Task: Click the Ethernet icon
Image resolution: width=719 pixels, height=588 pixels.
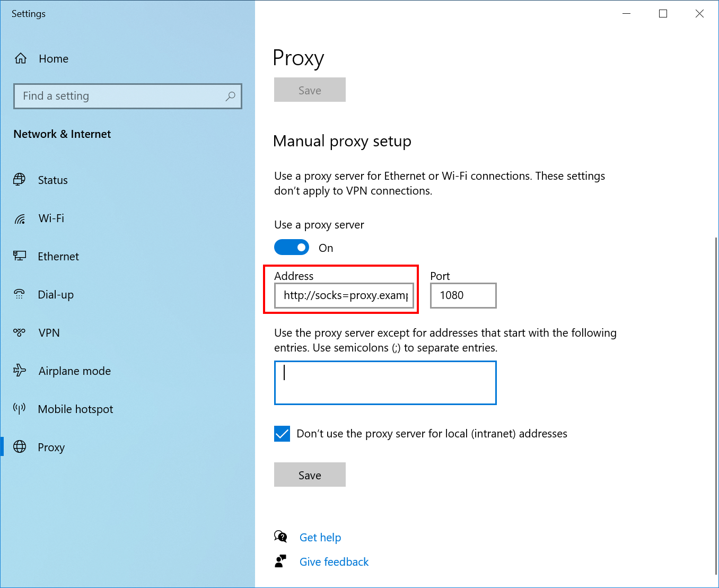Action: (20, 256)
